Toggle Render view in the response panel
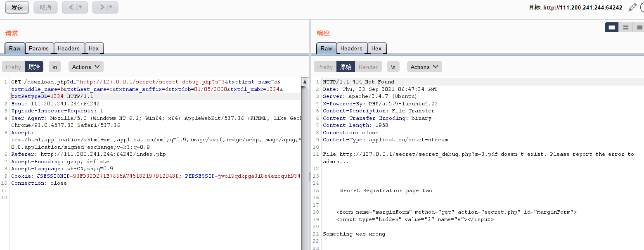Screen dimensions: 644x250 368,67
